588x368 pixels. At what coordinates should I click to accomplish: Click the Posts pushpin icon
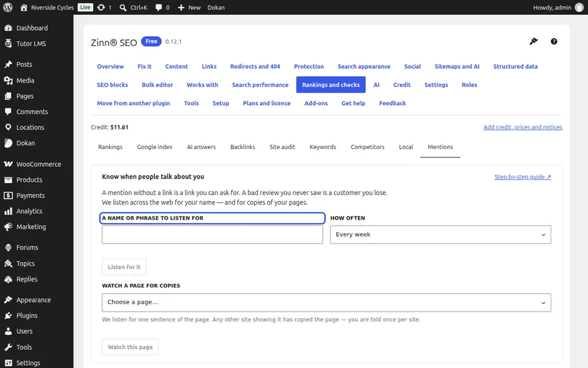pos(8,64)
